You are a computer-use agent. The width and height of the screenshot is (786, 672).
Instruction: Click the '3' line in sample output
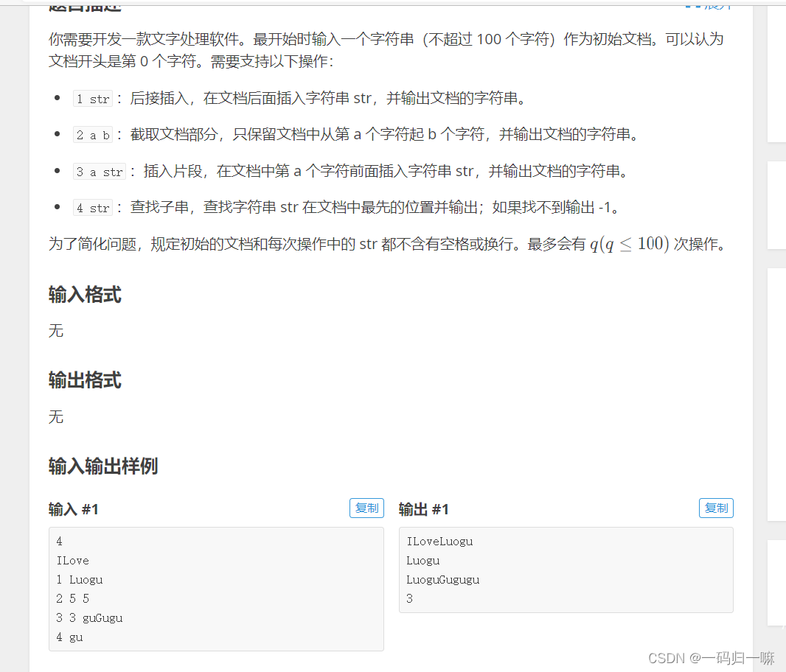click(x=409, y=599)
